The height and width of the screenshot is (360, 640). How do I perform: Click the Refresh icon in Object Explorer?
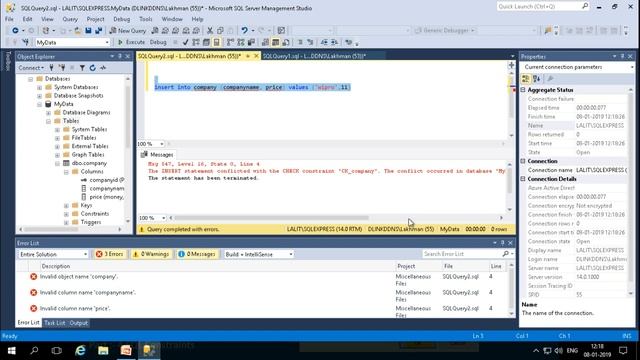point(93,68)
